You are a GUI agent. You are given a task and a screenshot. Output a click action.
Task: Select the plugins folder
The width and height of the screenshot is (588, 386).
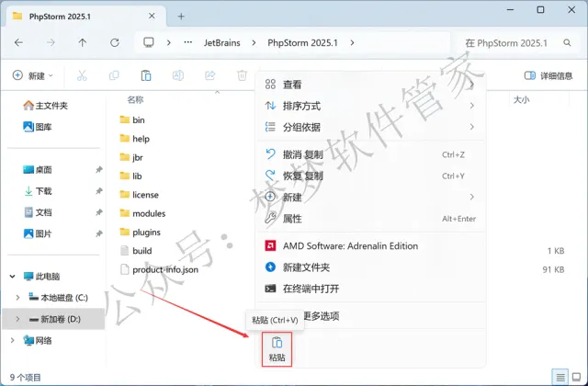tap(141, 233)
